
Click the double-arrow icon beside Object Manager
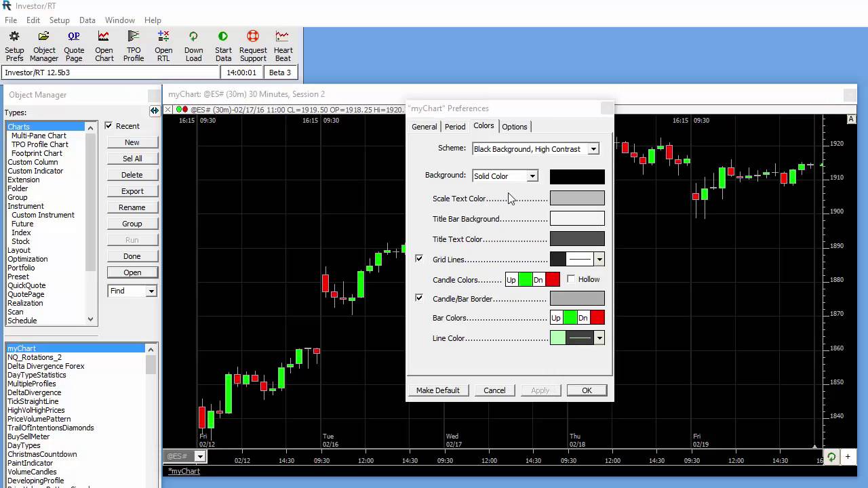coord(155,110)
